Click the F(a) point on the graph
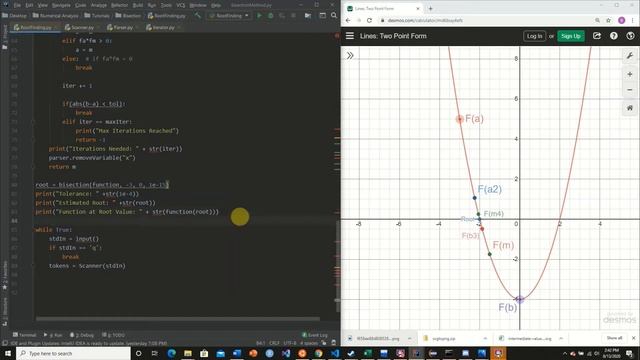 click(460, 119)
